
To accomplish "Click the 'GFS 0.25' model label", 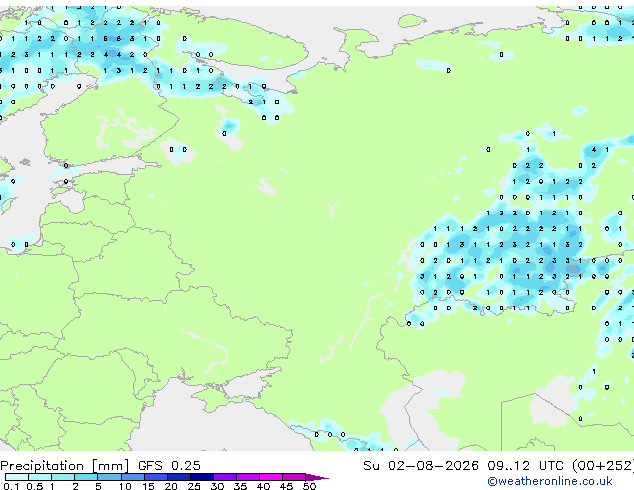I will pyautogui.click(x=169, y=465).
